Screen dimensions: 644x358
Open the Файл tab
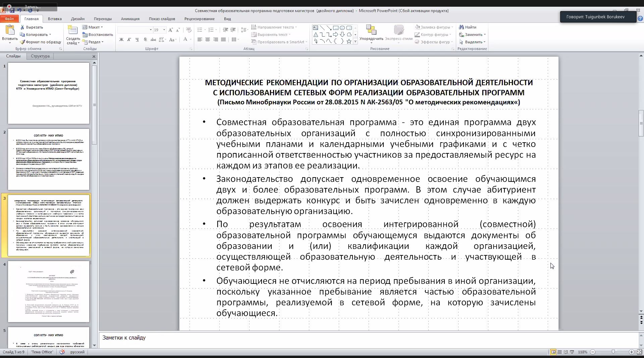click(9, 19)
